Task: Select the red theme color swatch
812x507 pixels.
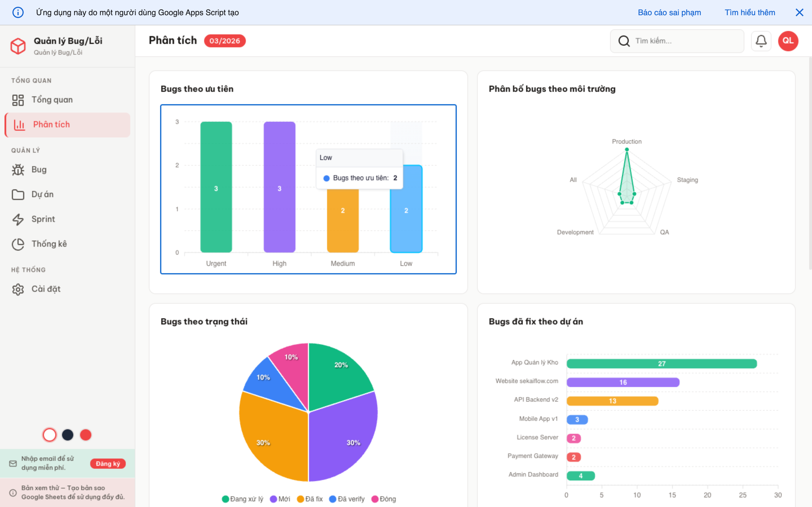Action: tap(86, 435)
